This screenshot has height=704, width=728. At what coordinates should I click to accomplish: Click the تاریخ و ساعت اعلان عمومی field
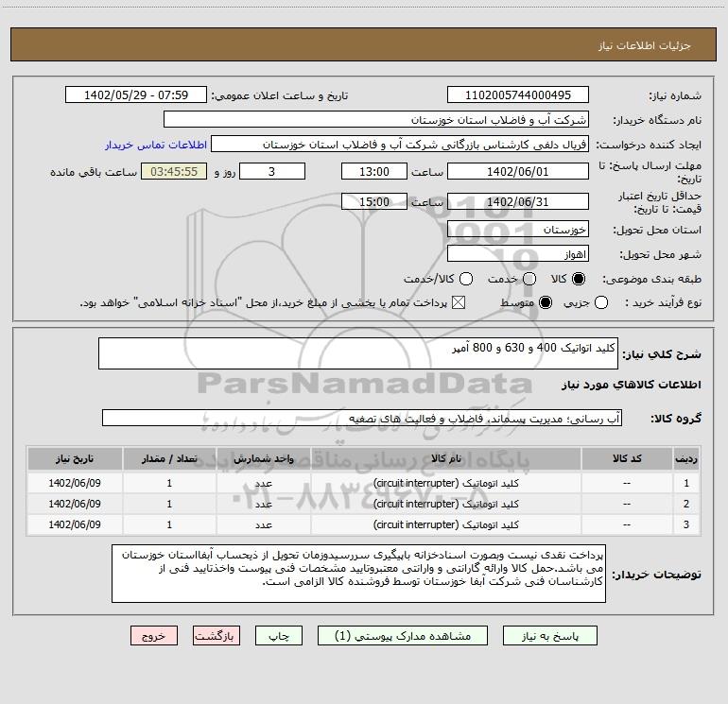pyautogui.click(x=136, y=95)
